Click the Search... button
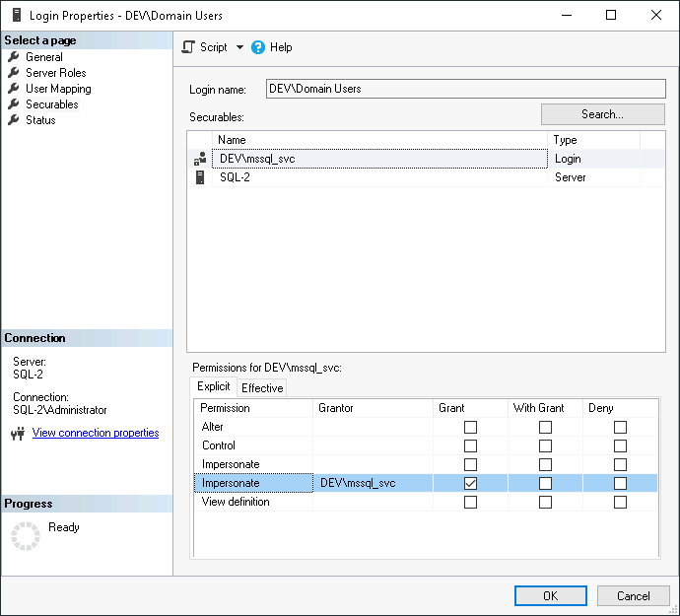Image resolution: width=680 pixels, height=616 pixels. pyautogui.click(x=602, y=114)
